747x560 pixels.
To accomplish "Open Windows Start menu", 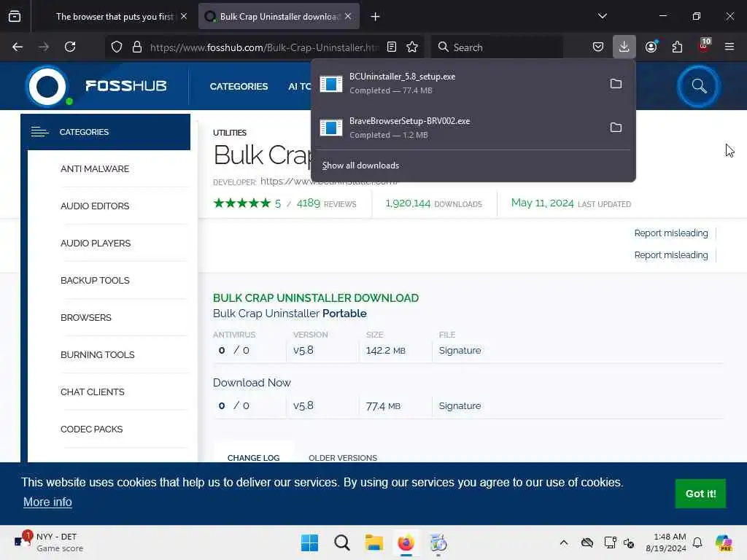I will coord(309,542).
